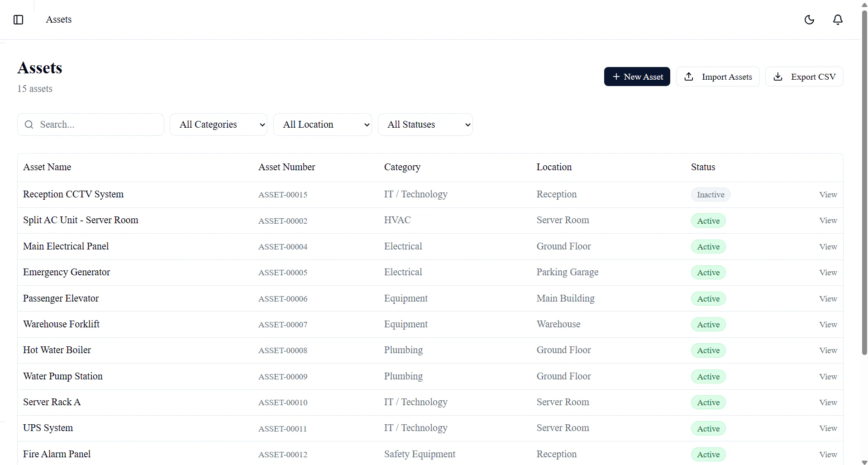This screenshot has height=465, width=868.
Task: Enable dark mode with the moon icon
Action: pos(810,19)
